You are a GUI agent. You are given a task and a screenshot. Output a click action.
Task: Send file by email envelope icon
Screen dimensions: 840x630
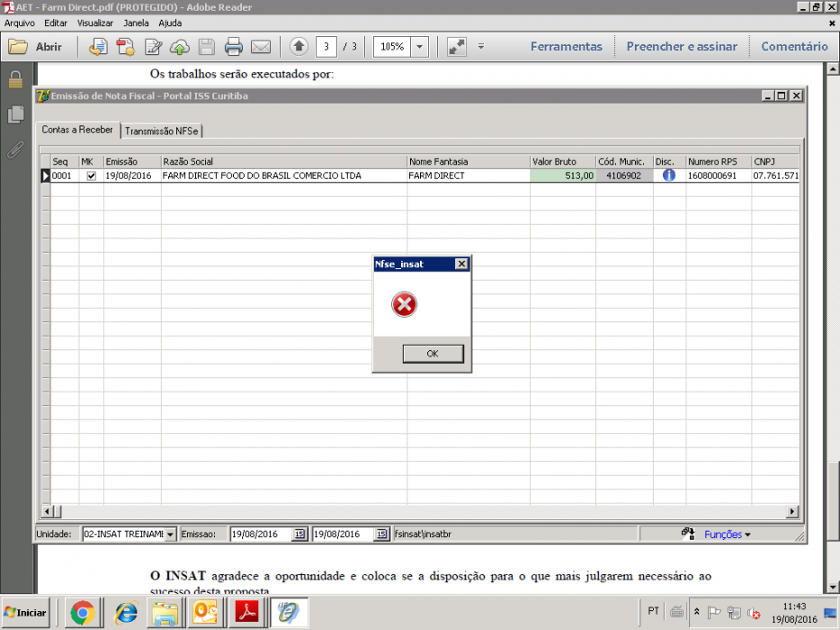click(x=261, y=47)
